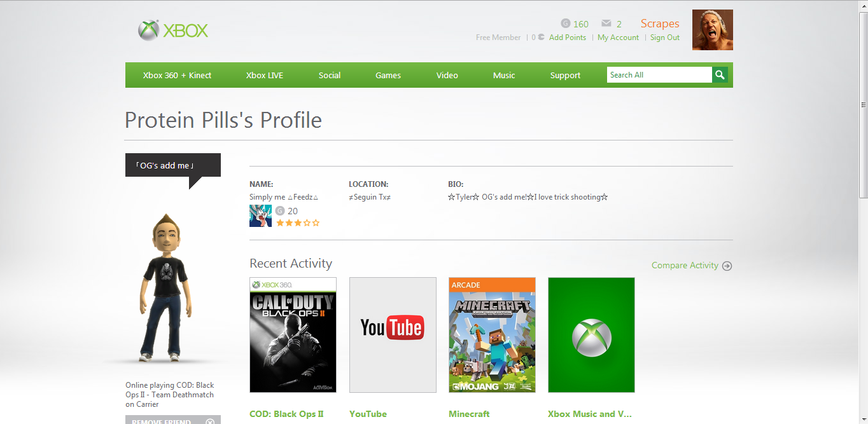This screenshot has width=868, height=424.
Task: Click the Seguin Tx location text
Action: (370, 197)
